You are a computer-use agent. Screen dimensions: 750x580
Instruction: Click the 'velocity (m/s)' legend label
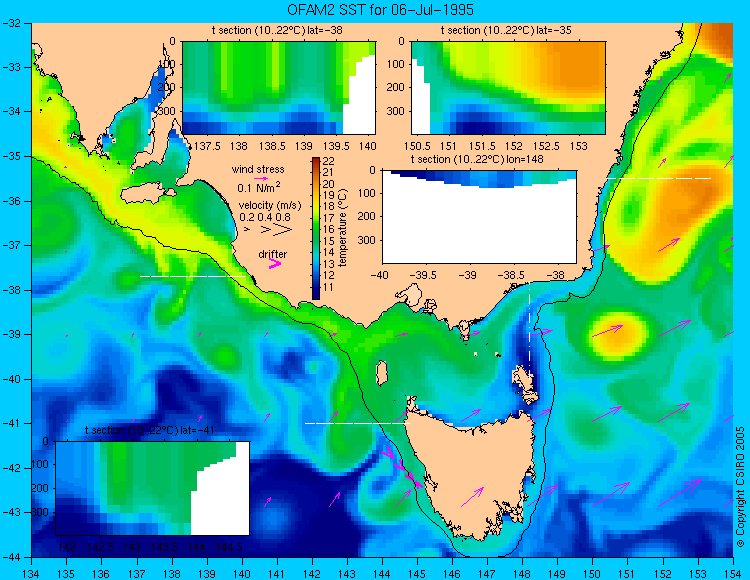pos(270,206)
